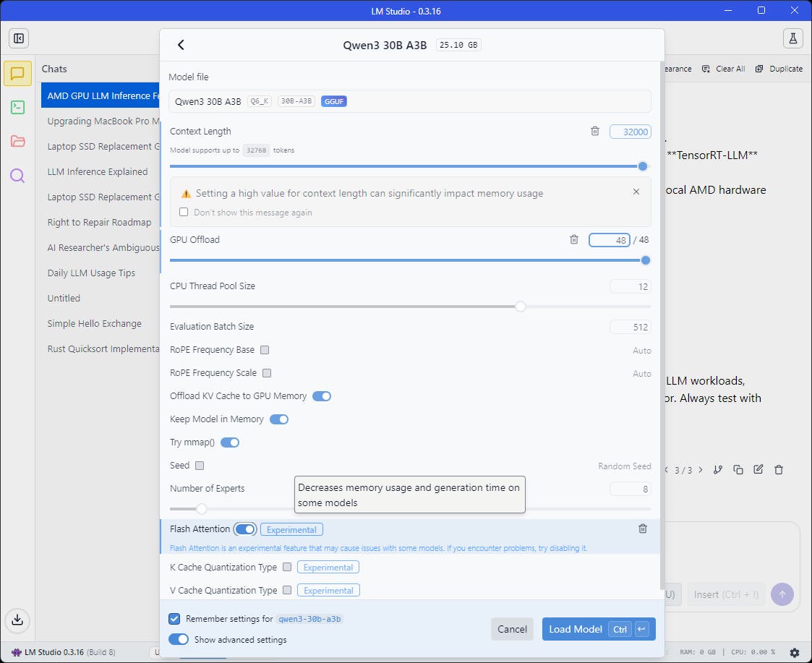Go to next response variant

point(701,470)
